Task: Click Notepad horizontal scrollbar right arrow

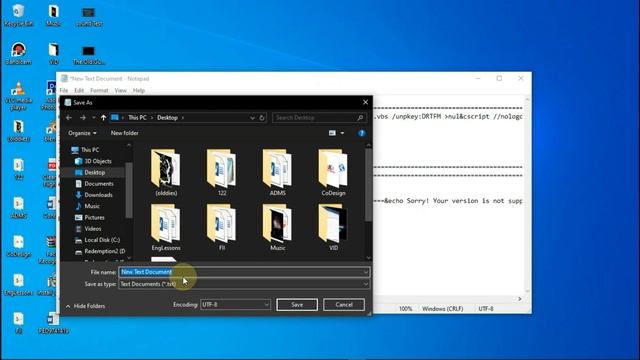Action: 520,299
